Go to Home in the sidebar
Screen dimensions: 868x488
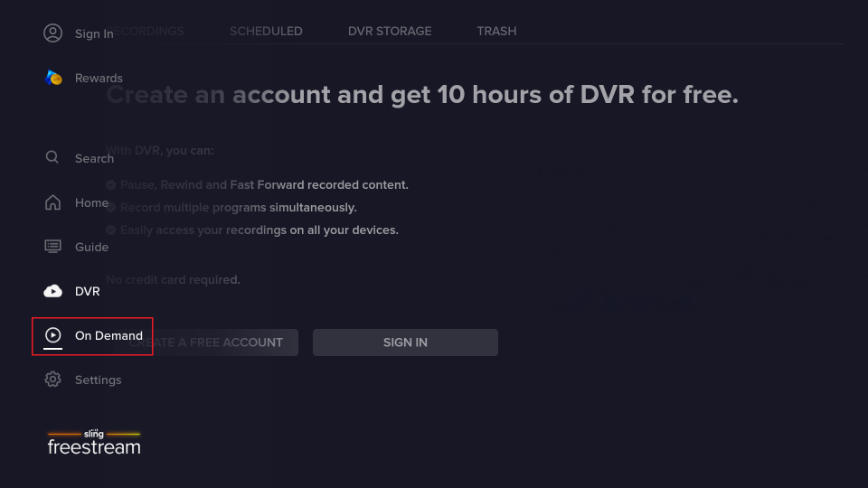pos(91,202)
